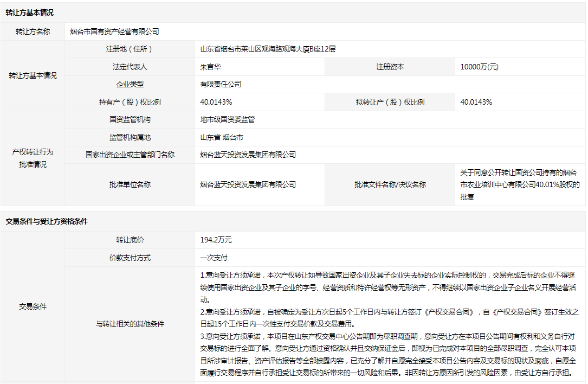Click the 注册资本 value 10000万(元)
This screenshot has width=588, height=384.
pos(479,67)
